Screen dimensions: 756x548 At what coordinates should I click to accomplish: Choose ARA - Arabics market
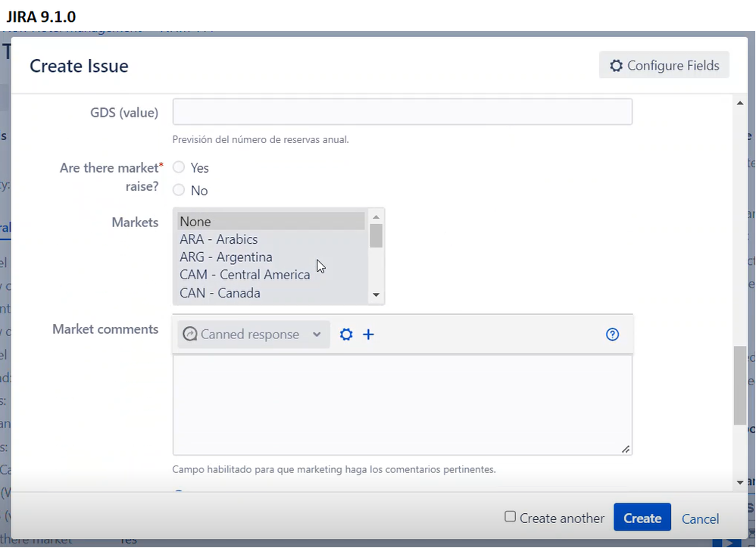(x=271, y=239)
